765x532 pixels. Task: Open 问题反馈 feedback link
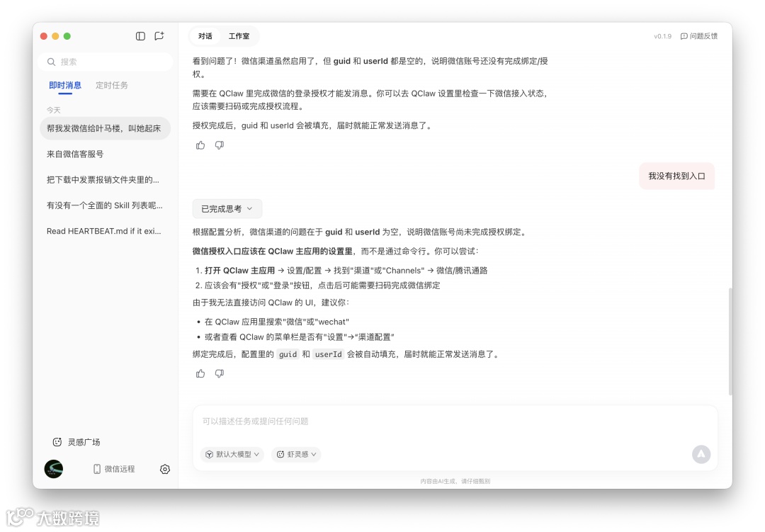(x=699, y=36)
